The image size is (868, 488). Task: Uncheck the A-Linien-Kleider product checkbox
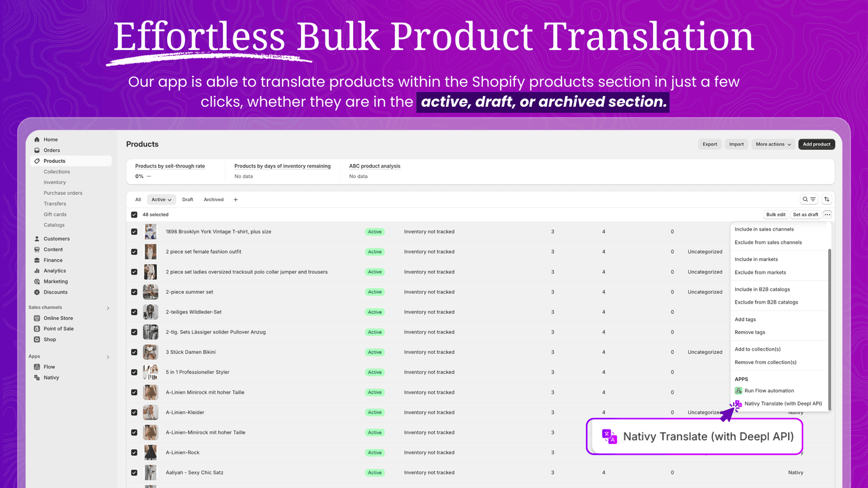134,413
